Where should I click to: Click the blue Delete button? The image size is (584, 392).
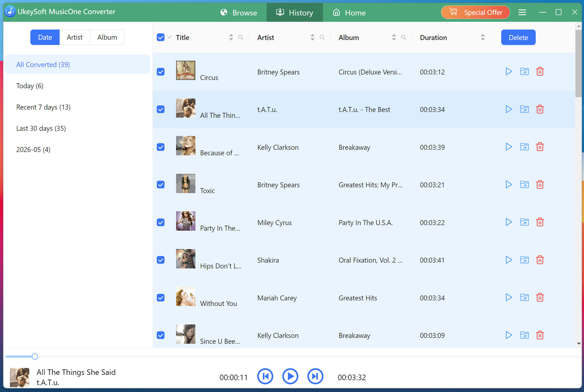[518, 37]
